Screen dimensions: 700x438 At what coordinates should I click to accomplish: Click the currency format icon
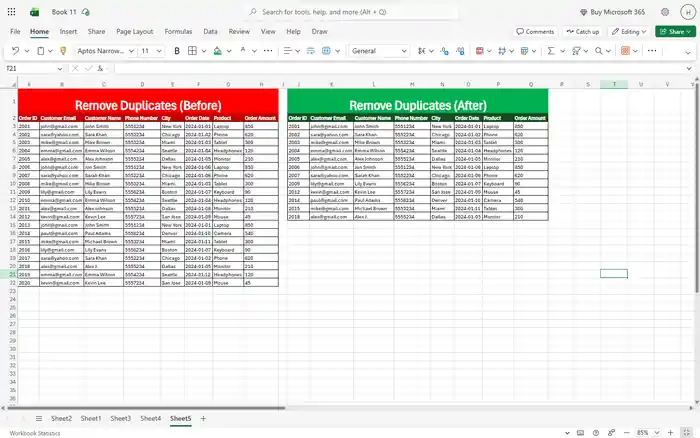[422, 51]
